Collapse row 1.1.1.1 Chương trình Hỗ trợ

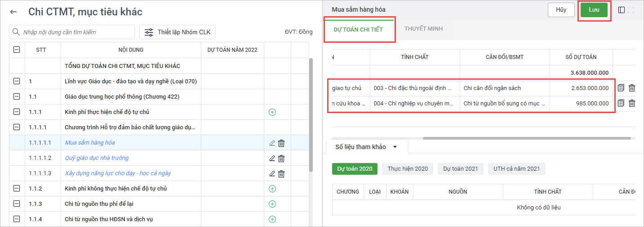17,127
